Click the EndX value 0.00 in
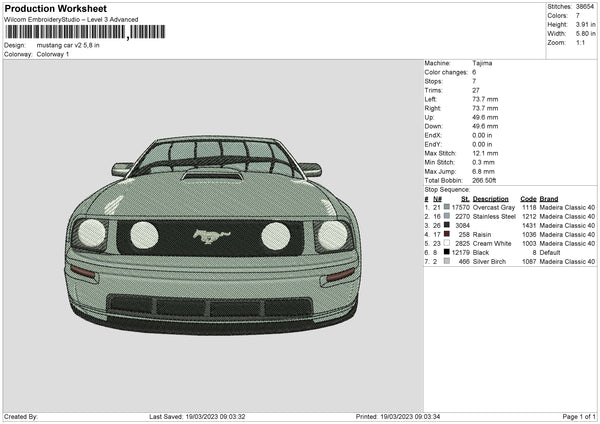Viewport: 600px width, 424px height. pos(482,135)
